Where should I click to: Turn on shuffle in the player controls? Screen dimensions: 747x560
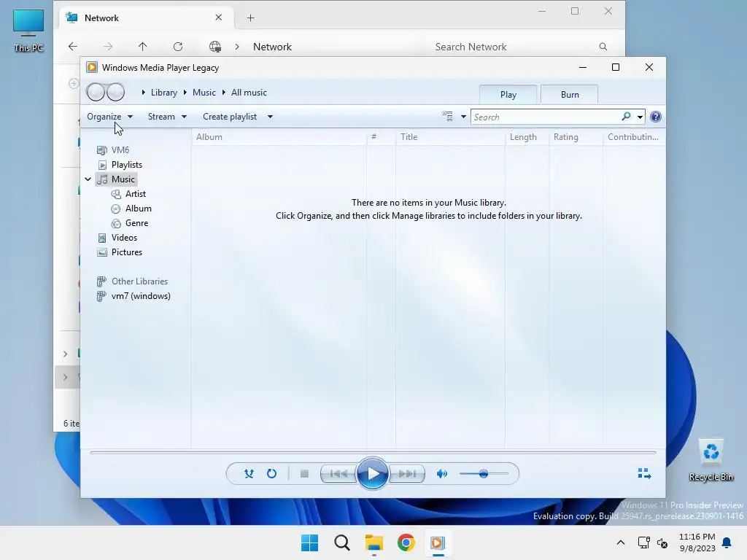(x=249, y=474)
